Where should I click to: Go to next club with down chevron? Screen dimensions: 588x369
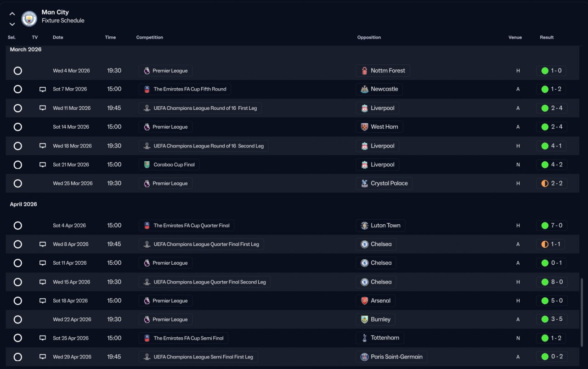[x=12, y=24]
